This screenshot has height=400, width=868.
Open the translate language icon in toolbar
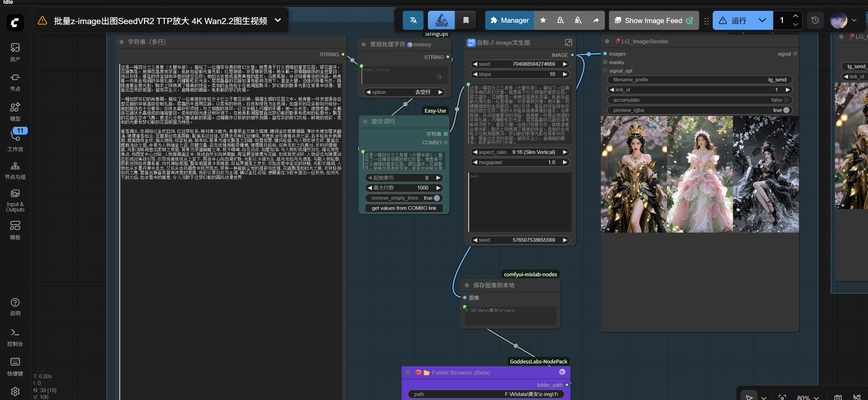coord(413,20)
